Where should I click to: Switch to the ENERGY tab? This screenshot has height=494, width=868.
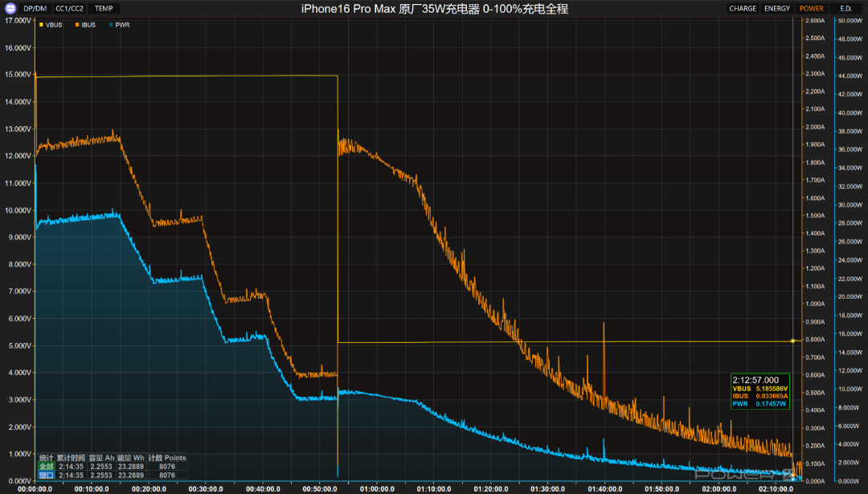tap(777, 8)
